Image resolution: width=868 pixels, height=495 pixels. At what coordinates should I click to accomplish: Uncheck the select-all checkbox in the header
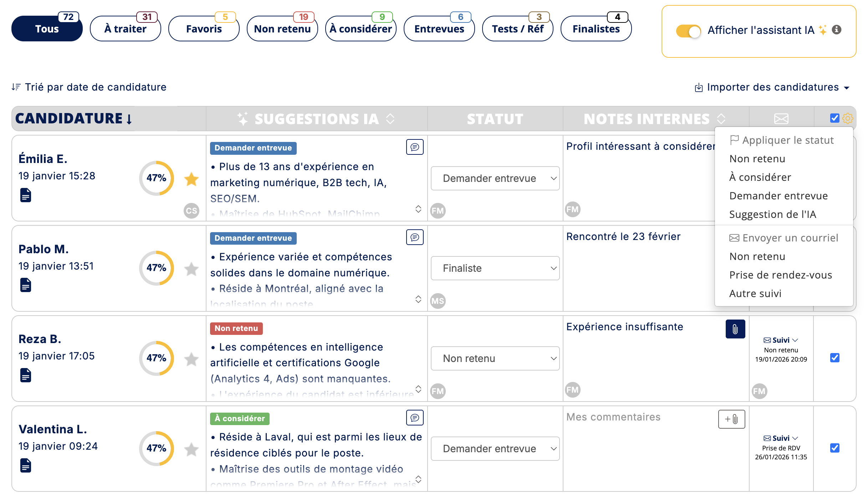pyautogui.click(x=834, y=118)
